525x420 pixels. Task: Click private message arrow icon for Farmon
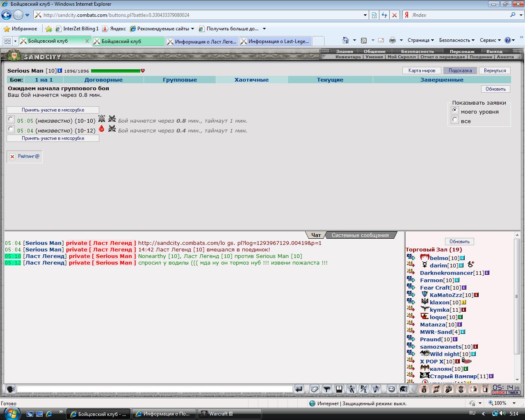pos(411,279)
